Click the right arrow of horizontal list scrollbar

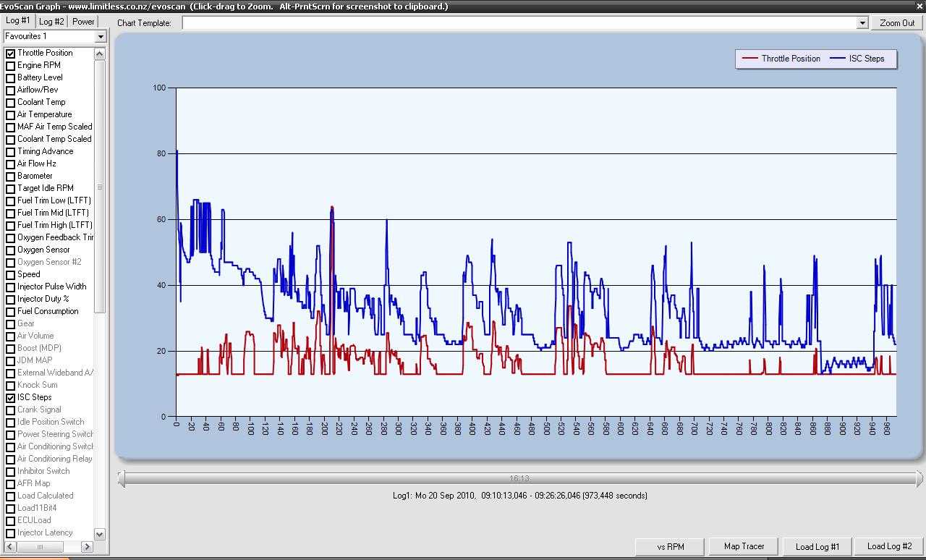[x=88, y=547]
